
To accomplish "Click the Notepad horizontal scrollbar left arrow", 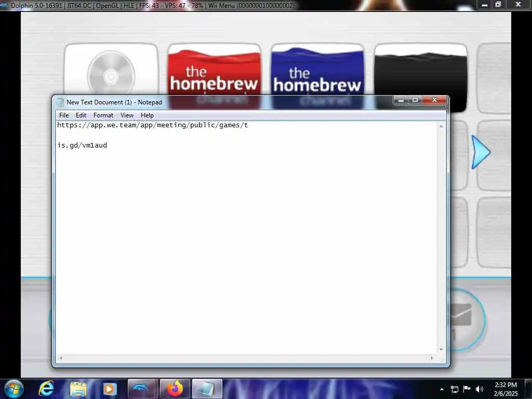I will pyautogui.click(x=61, y=358).
